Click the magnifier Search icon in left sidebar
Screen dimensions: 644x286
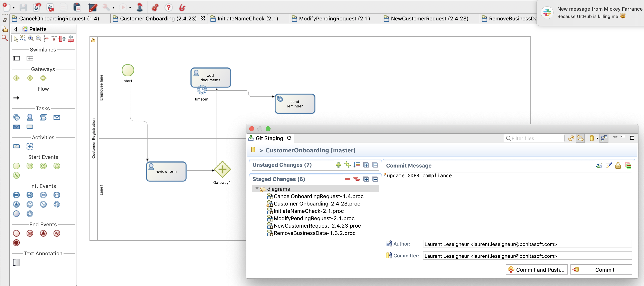(x=5, y=38)
